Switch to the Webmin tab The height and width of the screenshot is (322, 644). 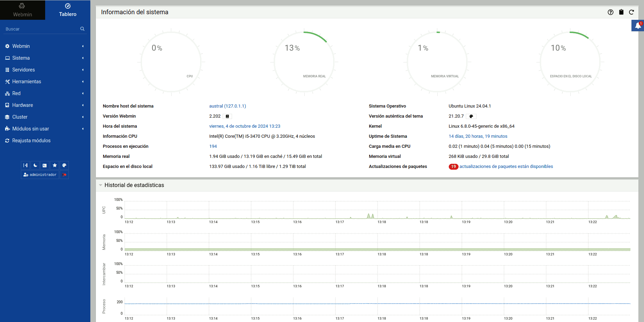pos(23,10)
